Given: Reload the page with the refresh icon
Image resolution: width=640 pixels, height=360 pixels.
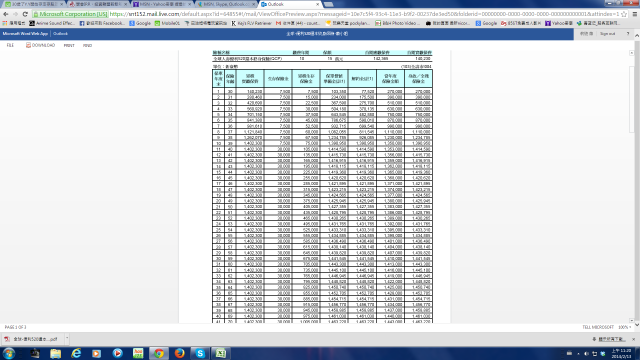Looking at the screenshot, I should [x=25, y=14].
